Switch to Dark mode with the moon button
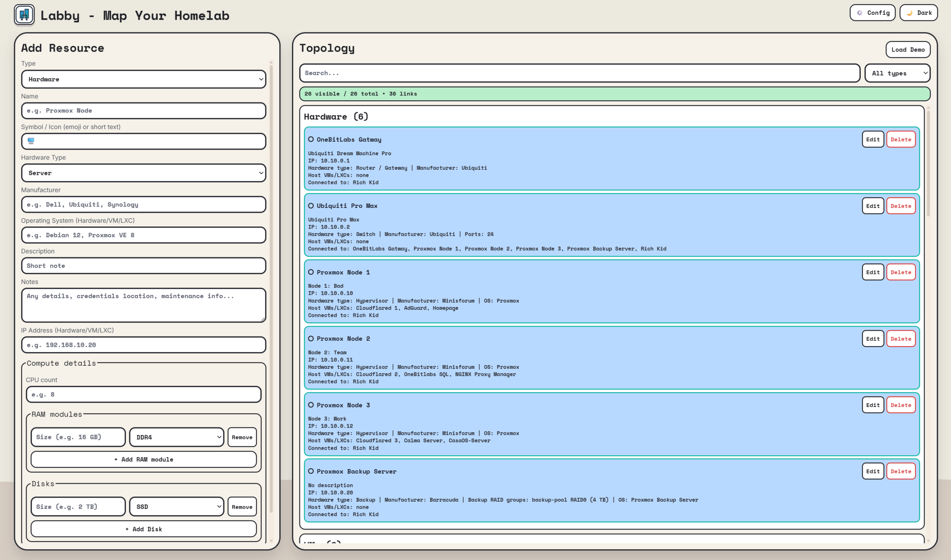The width and height of the screenshot is (951, 560). [x=918, y=13]
